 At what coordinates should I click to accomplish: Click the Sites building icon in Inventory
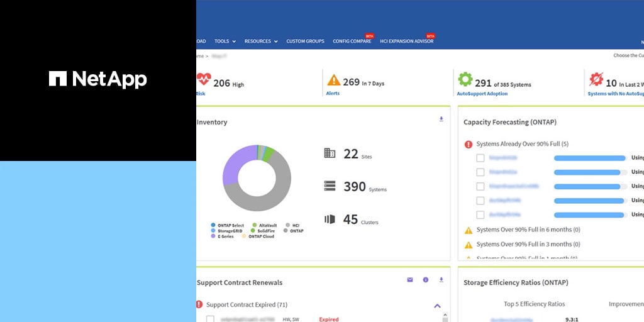coord(330,153)
